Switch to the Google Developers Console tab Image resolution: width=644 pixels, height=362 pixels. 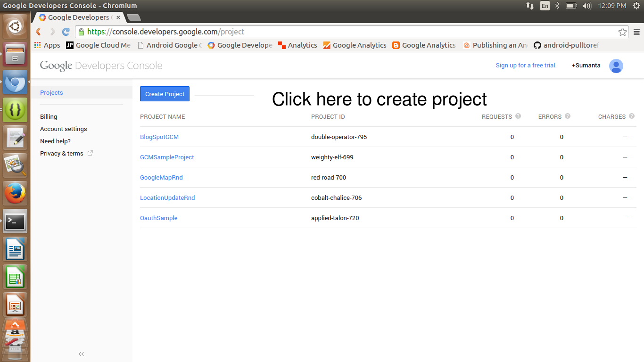point(78,17)
